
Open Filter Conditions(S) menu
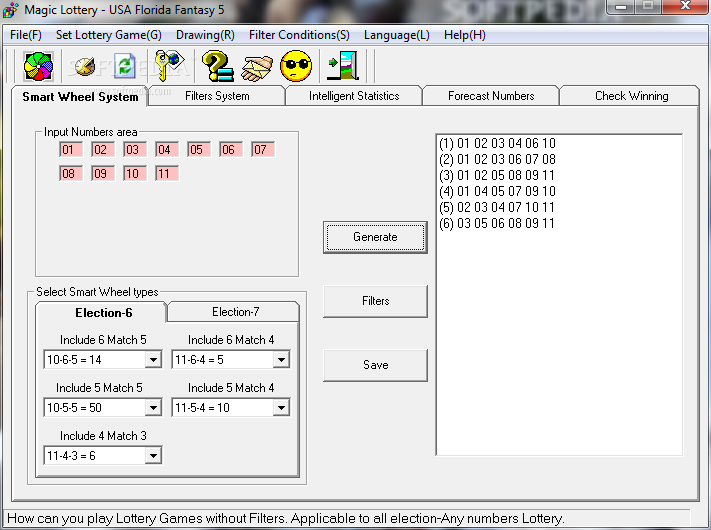(299, 35)
